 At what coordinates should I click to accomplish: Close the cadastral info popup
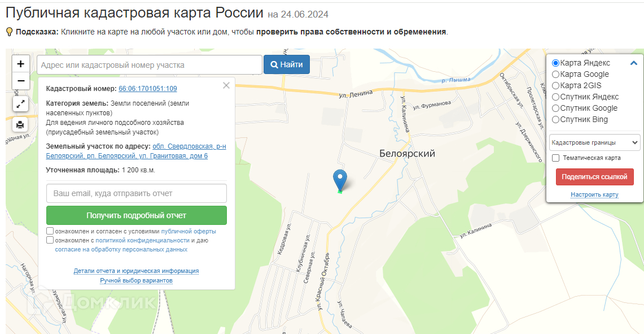226,85
